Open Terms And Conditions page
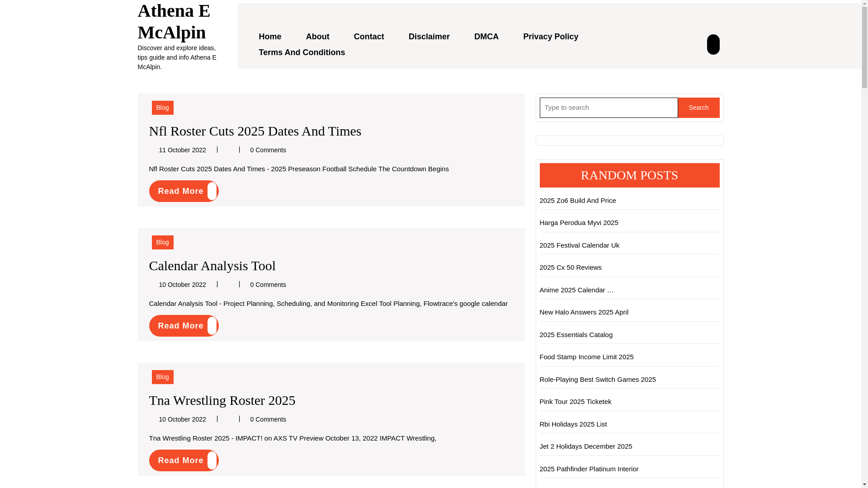This screenshot has width=868, height=488. pyautogui.click(x=302, y=52)
